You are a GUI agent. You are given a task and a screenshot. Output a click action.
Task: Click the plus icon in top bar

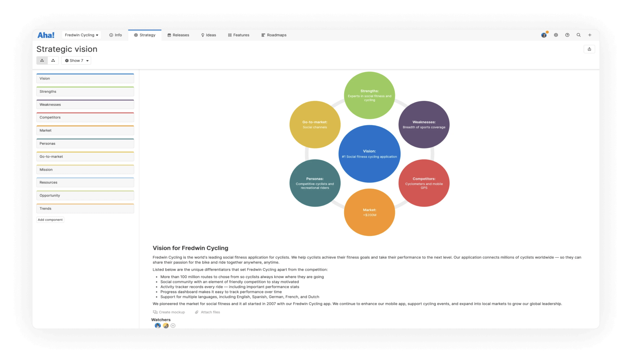point(590,35)
